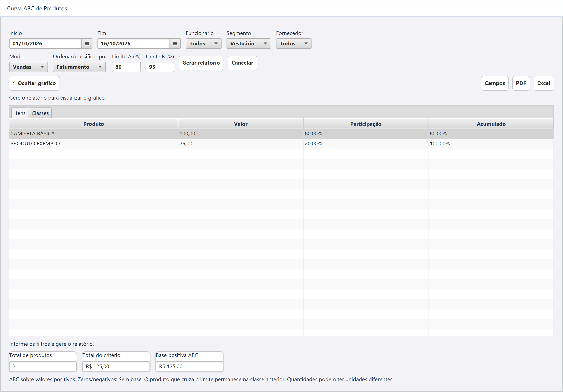Viewport: 563px width, 392px height.
Task: Open the Fim date calendar picker
Action: click(175, 44)
